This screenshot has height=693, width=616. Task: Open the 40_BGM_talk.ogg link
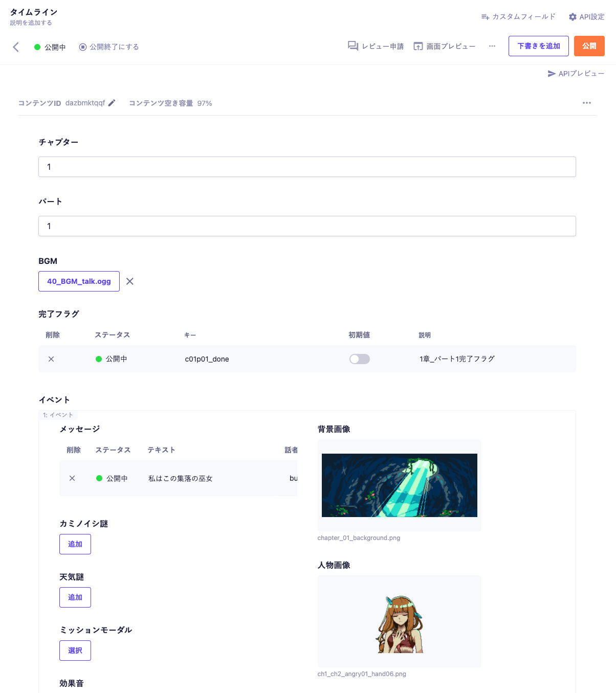tap(79, 281)
